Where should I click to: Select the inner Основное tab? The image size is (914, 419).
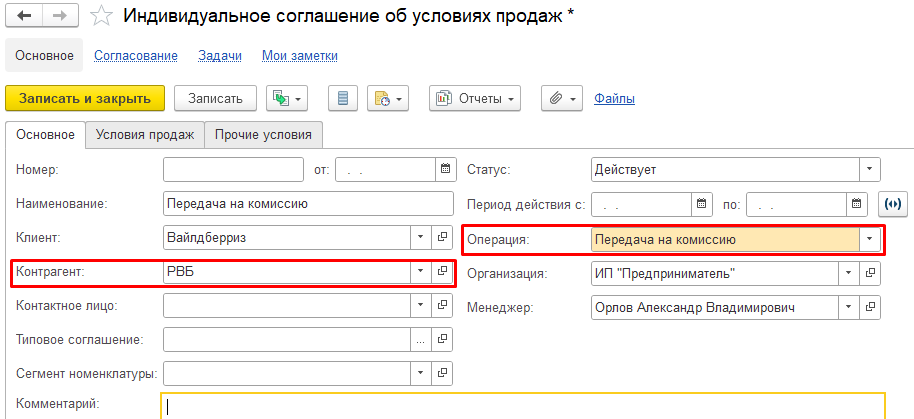coord(45,135)
